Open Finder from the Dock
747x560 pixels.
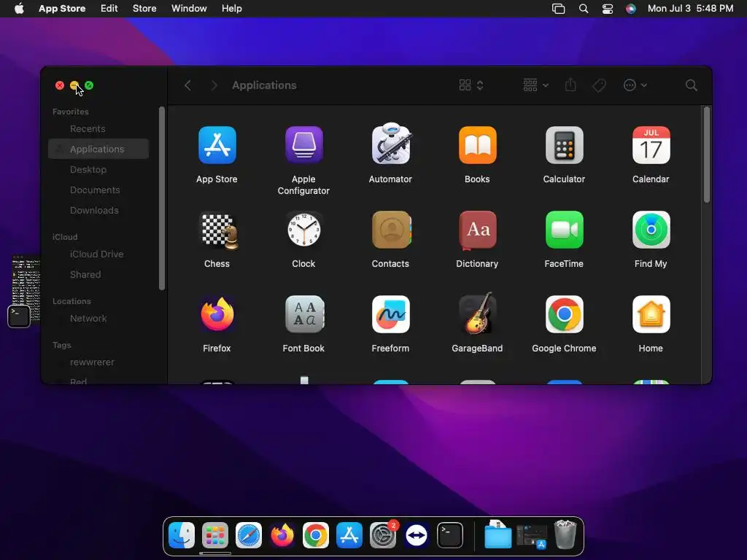pos(182,535)
